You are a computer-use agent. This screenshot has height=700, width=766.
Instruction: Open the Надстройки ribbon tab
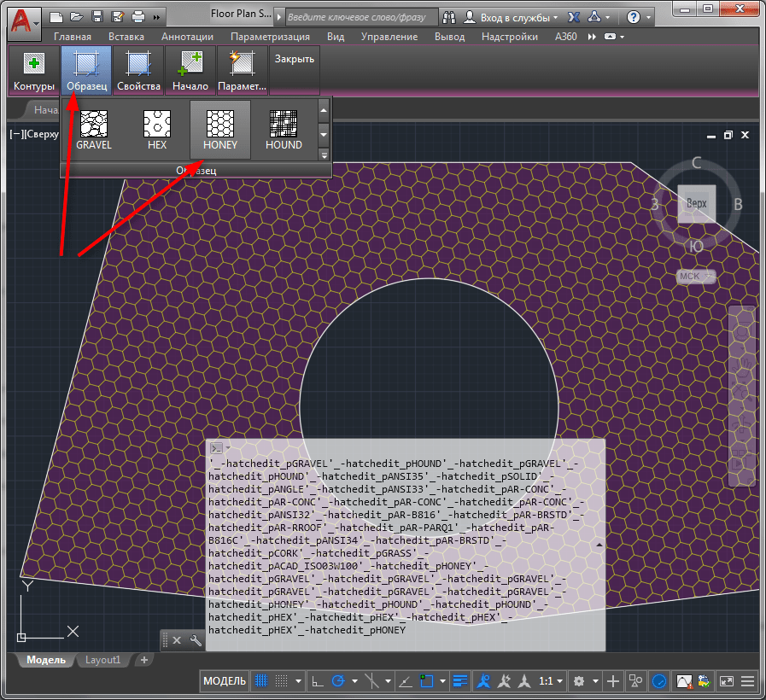(x=509, y=37)
